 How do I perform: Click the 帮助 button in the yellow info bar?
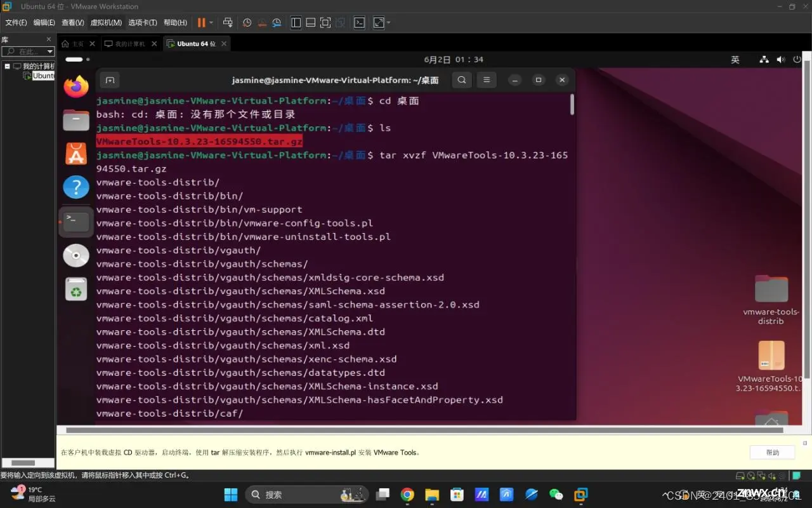[x=772, y=452]
